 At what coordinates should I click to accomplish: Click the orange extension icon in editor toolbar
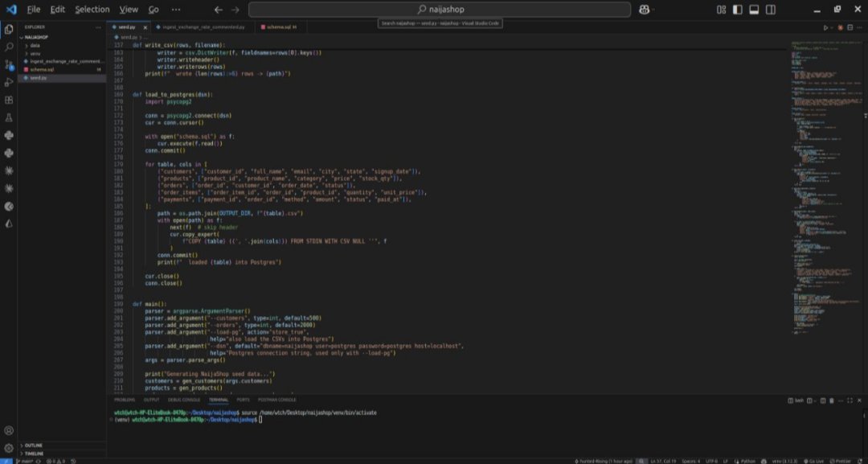841,27
